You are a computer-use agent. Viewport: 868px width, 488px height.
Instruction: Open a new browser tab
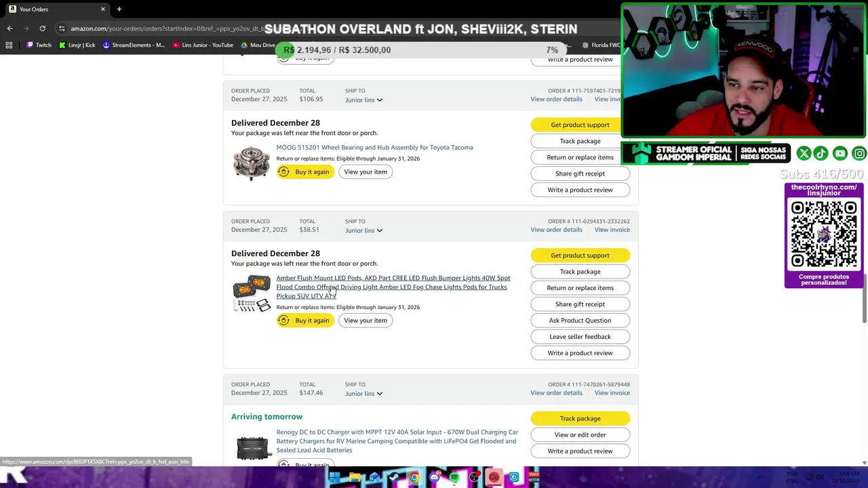click(119, 9)
